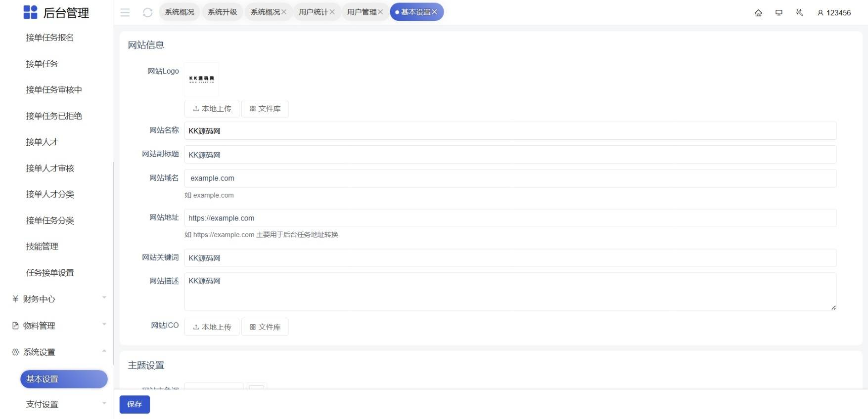Click the document icon next to 物料管理
The image size is (868, 419).
coord(15,326)
